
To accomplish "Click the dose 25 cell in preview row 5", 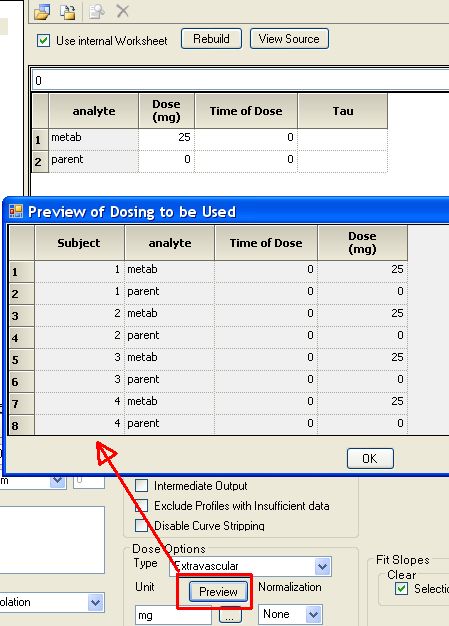I will (362, 359).
